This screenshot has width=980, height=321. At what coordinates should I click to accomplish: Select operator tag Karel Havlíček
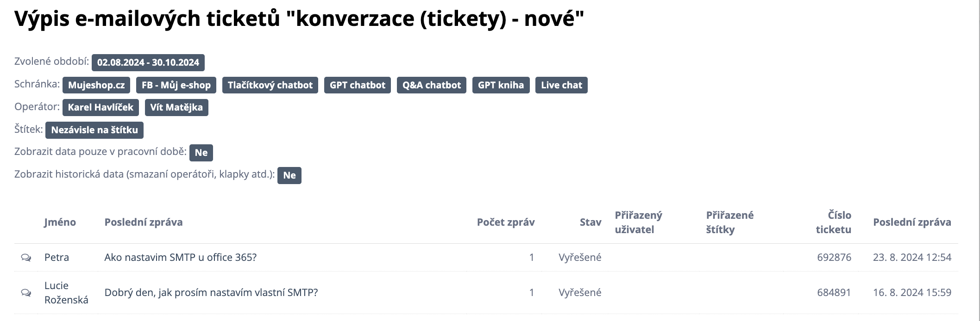pos(101,107)
